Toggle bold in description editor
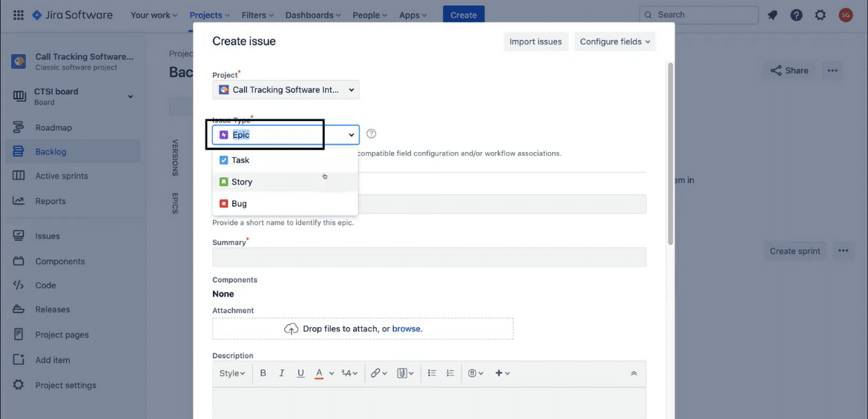 [x=263, y=373]
